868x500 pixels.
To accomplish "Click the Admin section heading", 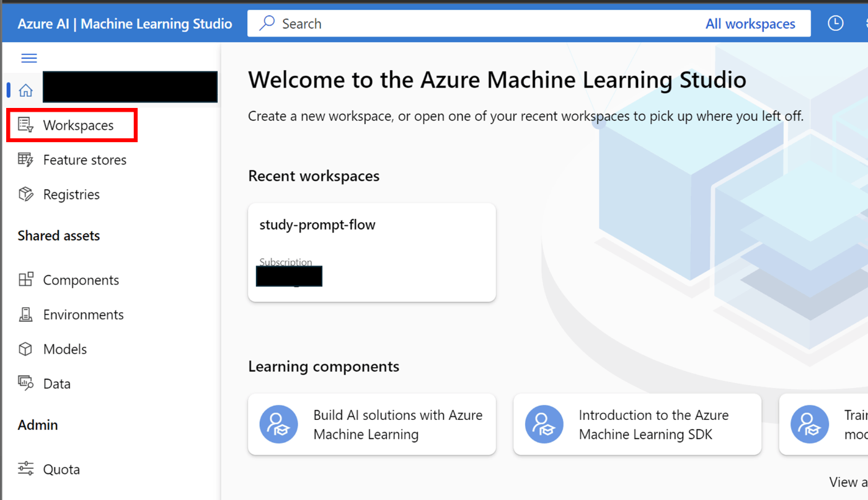I will [38, 425].
